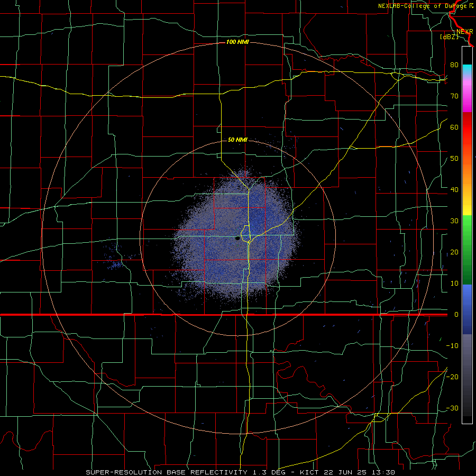Click the 60 value on the dBZ scale
The image size is (476, 476).
pos(454,127)
